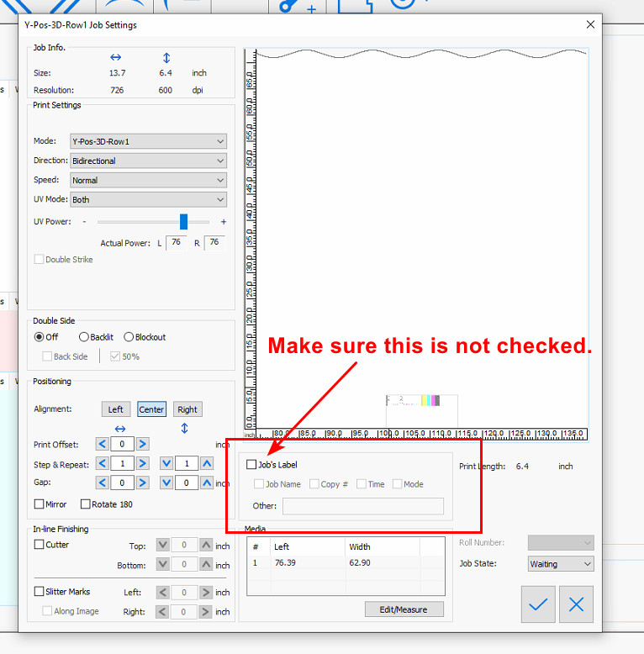Toggle the Job's Label checkbox
The image size is (644, 654).
pos(251,465)
